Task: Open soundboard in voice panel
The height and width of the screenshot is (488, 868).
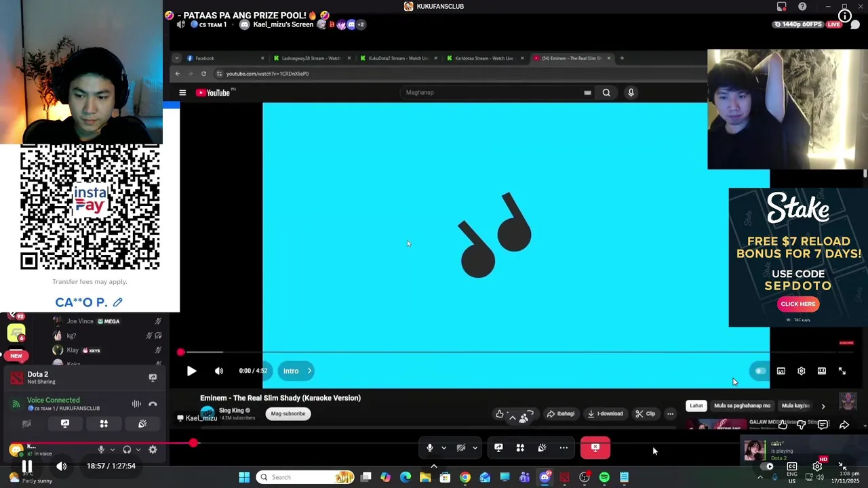Action: pos(142,424)
